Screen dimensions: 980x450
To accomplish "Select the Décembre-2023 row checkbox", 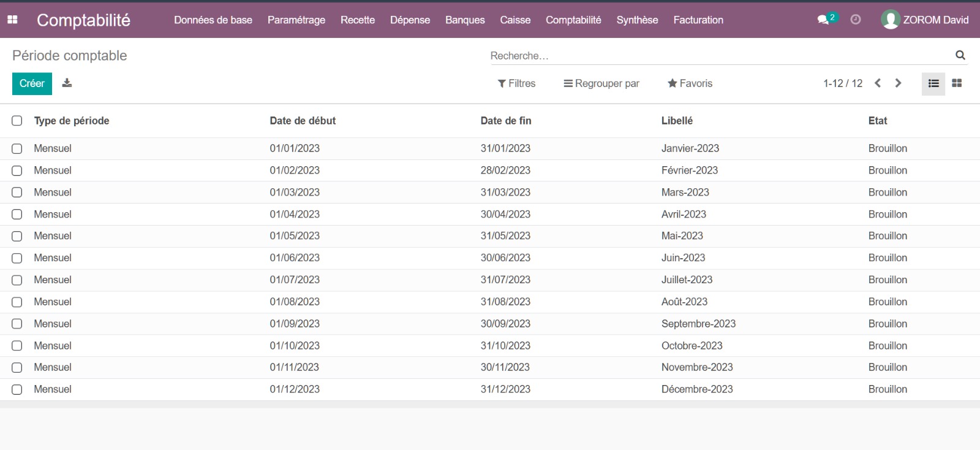I will (x=17, y=389).
